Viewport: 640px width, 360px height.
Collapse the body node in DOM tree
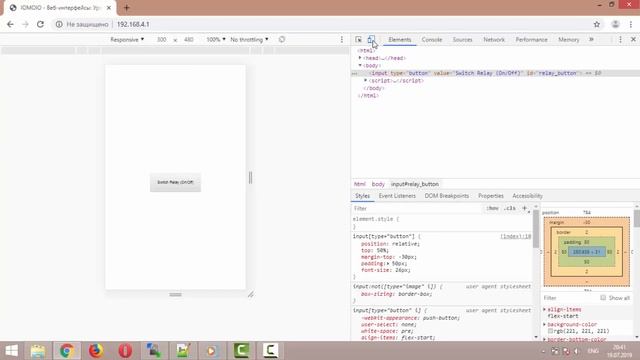[360, 65]
